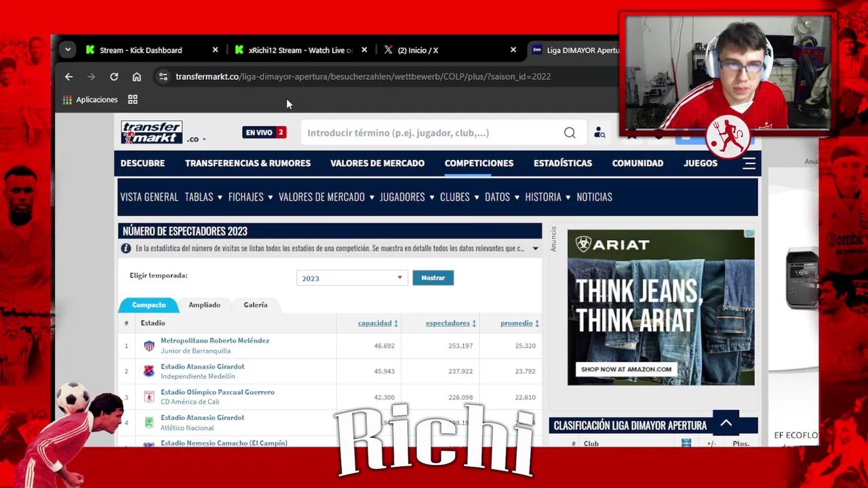Open ESTADÍSTICAS main menu
This screenshot has width=868, height=488.
click(x=563, y=163)
